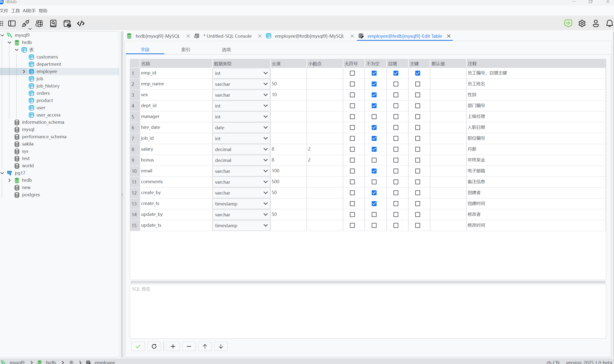Check the not-null box for manager row
This screenshot has width=614, height=364.
[x=374, y=117]
